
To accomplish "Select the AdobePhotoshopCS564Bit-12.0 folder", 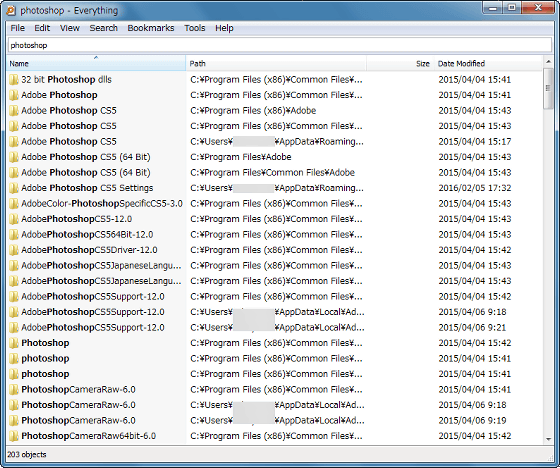I will (87, 234).
